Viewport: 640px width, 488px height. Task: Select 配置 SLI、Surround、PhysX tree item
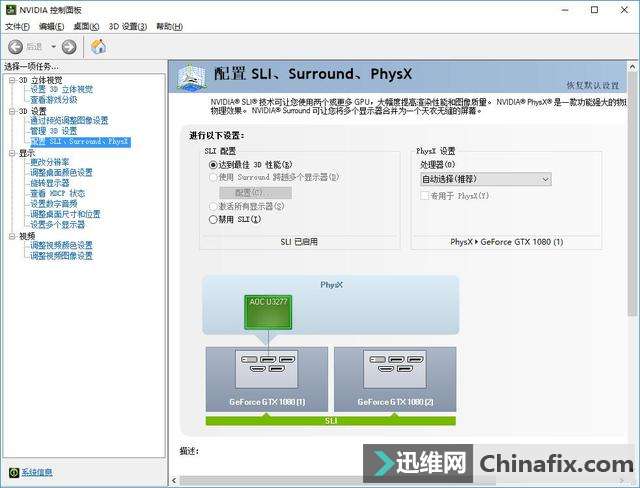click(x=80, y=142)
